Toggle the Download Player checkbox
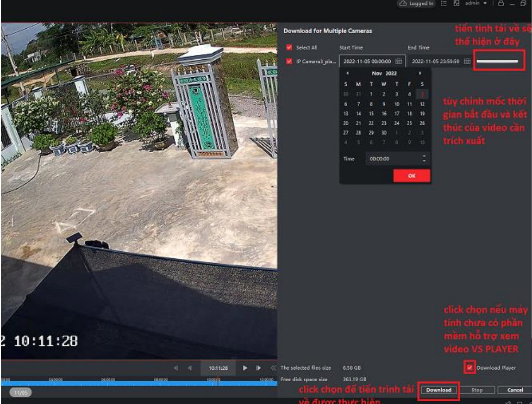Screen dimensions: 532x404 pos(470,368)
